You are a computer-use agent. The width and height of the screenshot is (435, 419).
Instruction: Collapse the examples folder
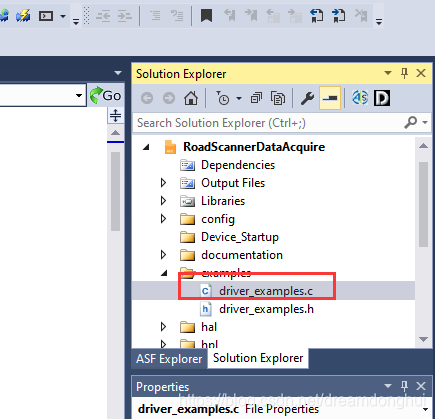click(164, 273)
